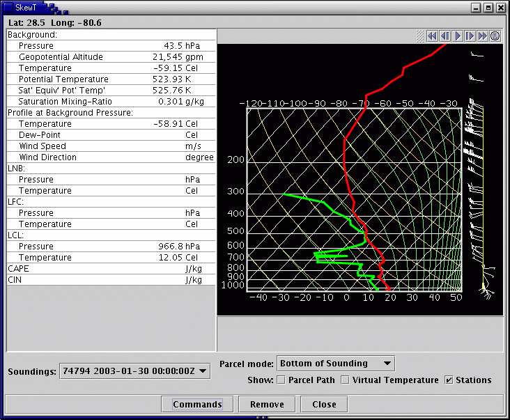The image size is (510, 420).
Task: Open animation properties info icon
Action: (495, 36)
